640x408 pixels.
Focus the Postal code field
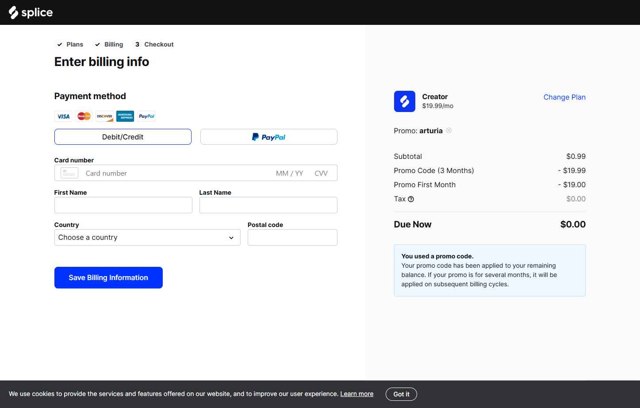(292, 237)
